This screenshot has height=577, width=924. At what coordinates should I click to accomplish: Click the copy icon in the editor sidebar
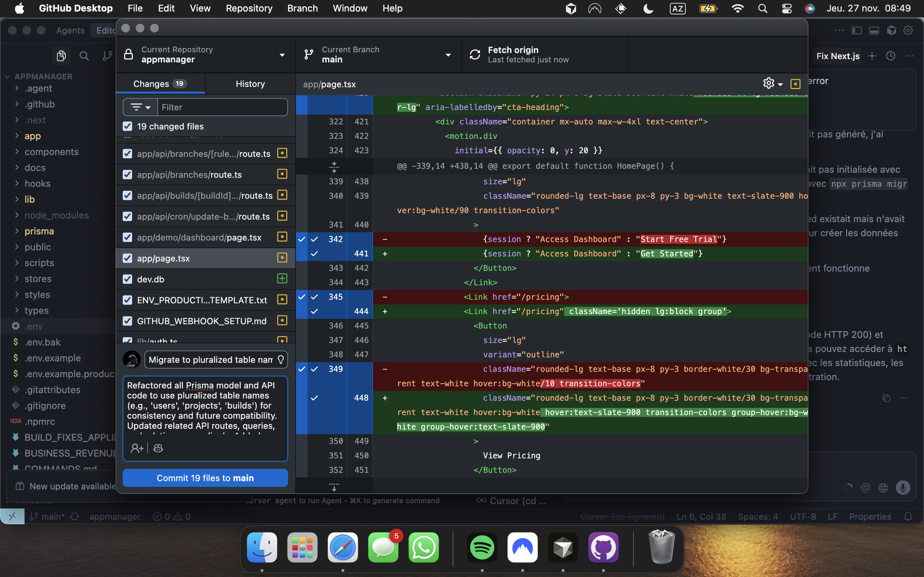pyautogui.click(x=61, y=56)
